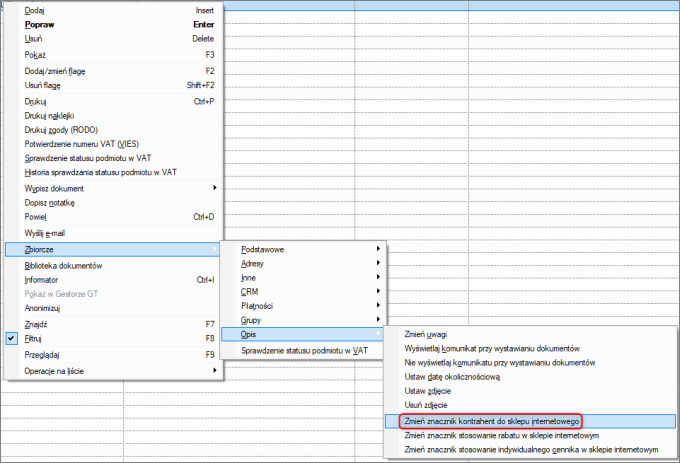The height and width of the screenshot is (463, 680).
Task: Click Usuń in the context menu
Action: (x=113, y=39)
